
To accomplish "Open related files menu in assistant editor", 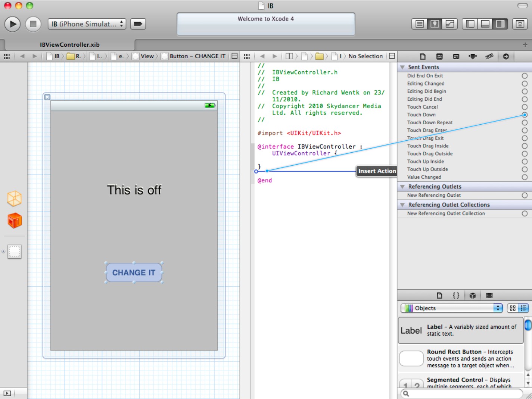I will 247,56.
